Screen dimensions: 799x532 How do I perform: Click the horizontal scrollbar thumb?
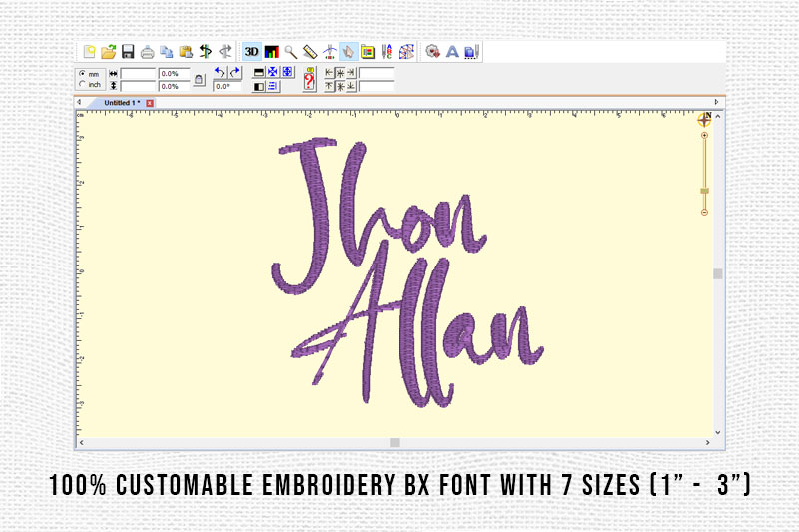point(395,443)
